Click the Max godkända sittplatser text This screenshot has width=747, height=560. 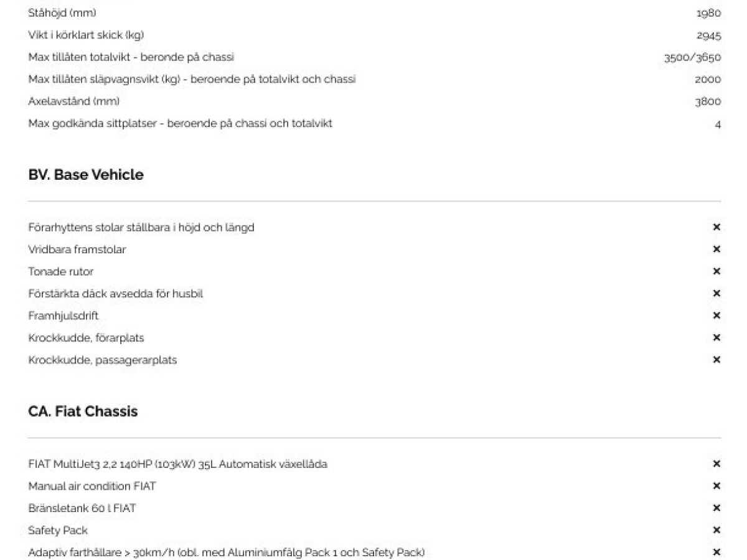coord(180,124)
